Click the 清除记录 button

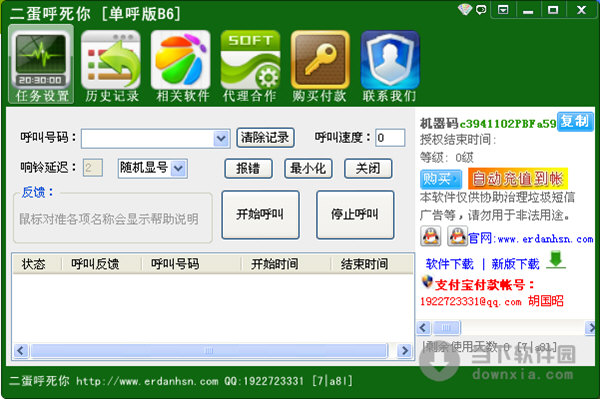tap(265, 138)
